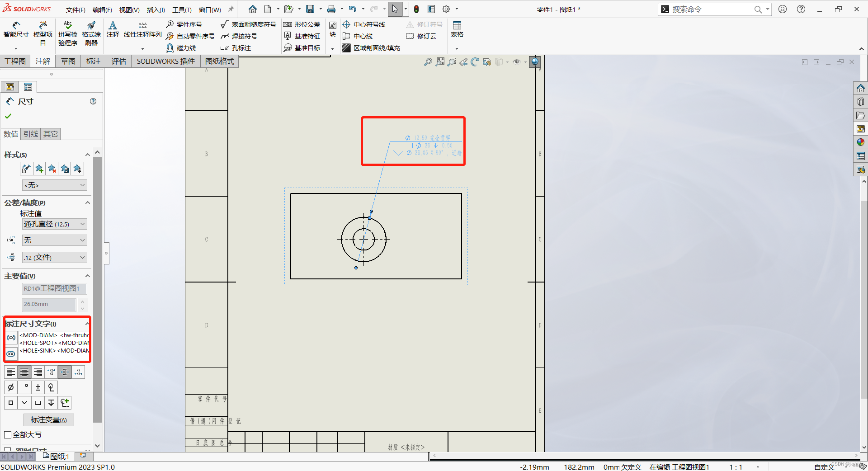The image size is (868, 471).
Task: Select the 引线 property tab
Action: (31, 134)
